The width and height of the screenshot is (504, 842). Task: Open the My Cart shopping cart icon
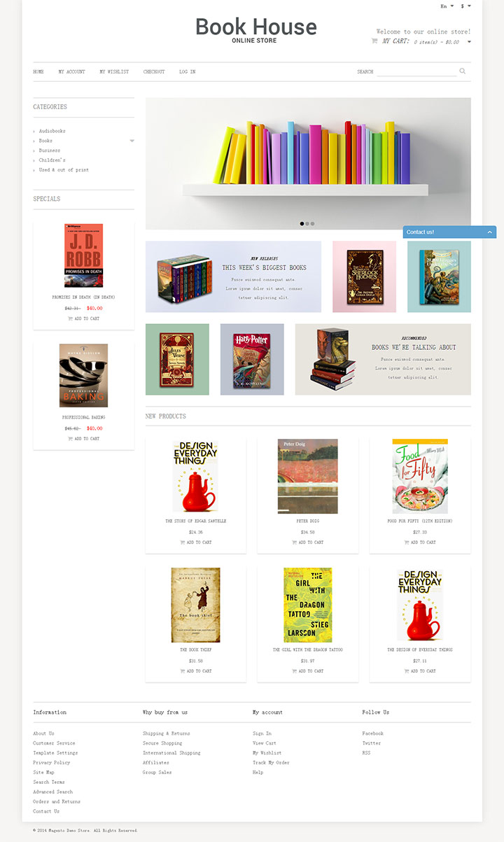(x=374, y=41)
